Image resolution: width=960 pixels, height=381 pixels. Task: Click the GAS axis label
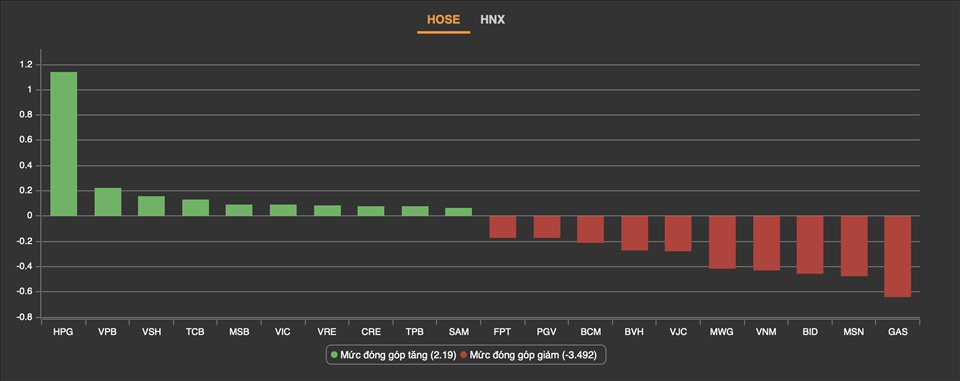898,332
